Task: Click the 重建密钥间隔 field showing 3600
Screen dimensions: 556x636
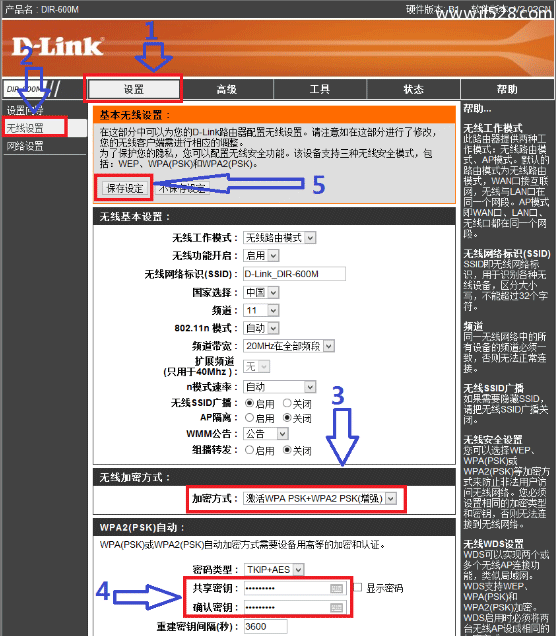Action: click(x=266, y=627)
